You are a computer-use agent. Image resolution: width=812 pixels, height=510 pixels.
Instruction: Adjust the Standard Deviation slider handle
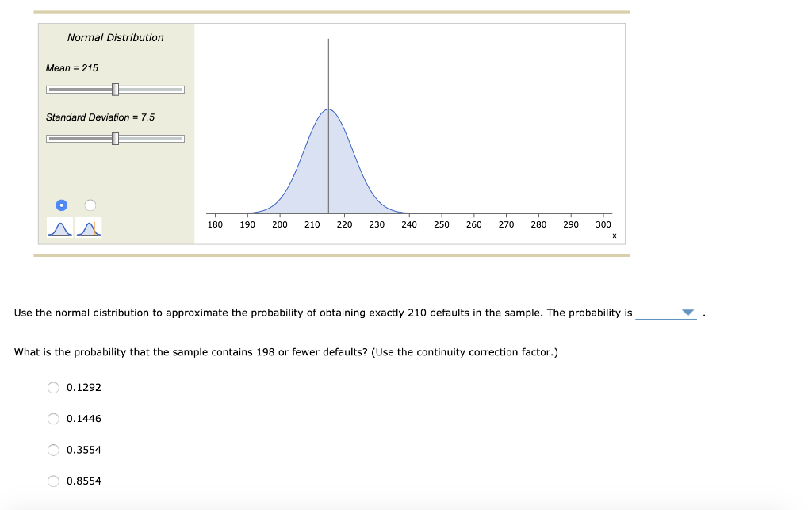[x=116, y=138]
